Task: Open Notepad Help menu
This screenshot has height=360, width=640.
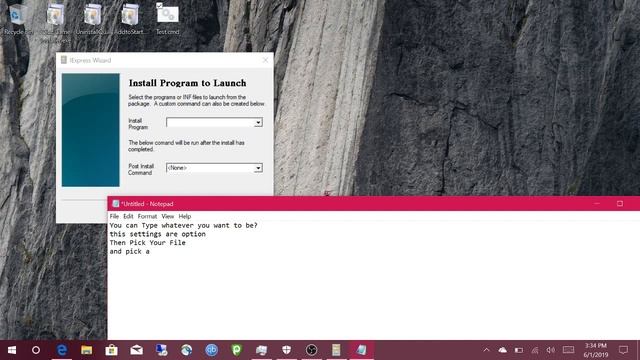Action: [184, 216]
